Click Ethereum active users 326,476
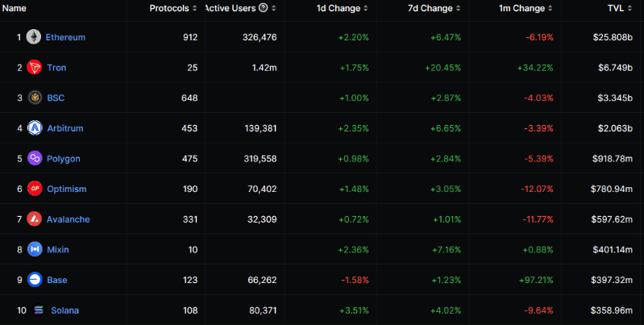644x325 pixels. coord(260,37)
